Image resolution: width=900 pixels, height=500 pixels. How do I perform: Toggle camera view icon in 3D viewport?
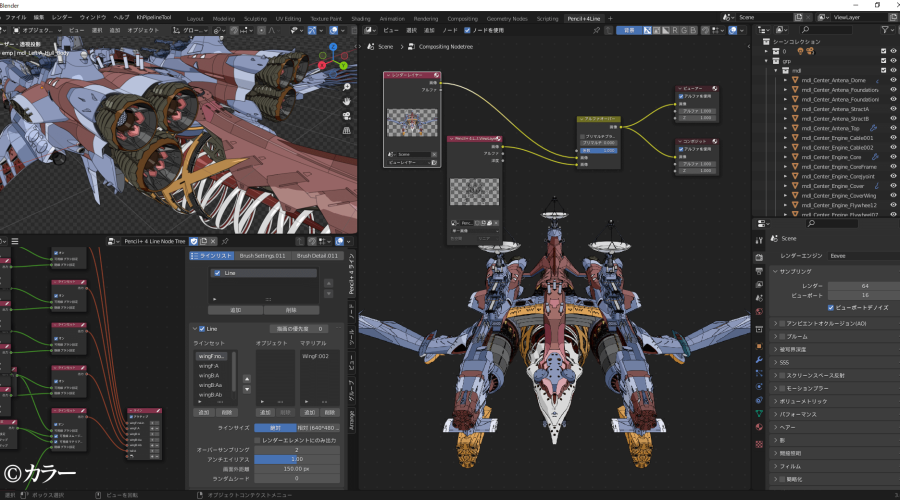click(x=346, y=115)
